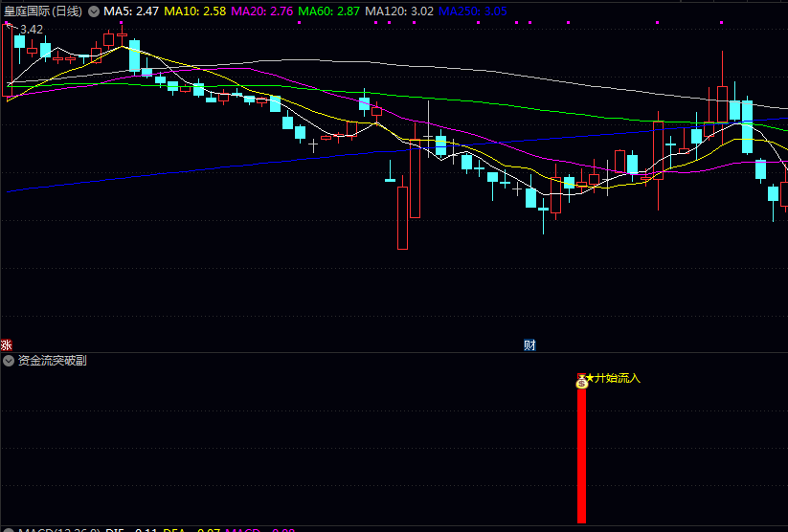Click the money bag signal icon

click(581, 383)
